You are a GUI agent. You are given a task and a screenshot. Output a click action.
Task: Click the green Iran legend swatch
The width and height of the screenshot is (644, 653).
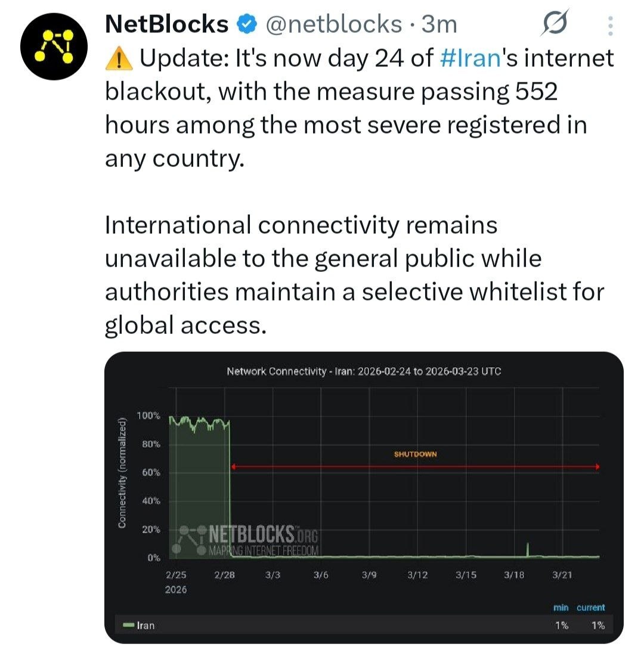[x=128, y=626]
